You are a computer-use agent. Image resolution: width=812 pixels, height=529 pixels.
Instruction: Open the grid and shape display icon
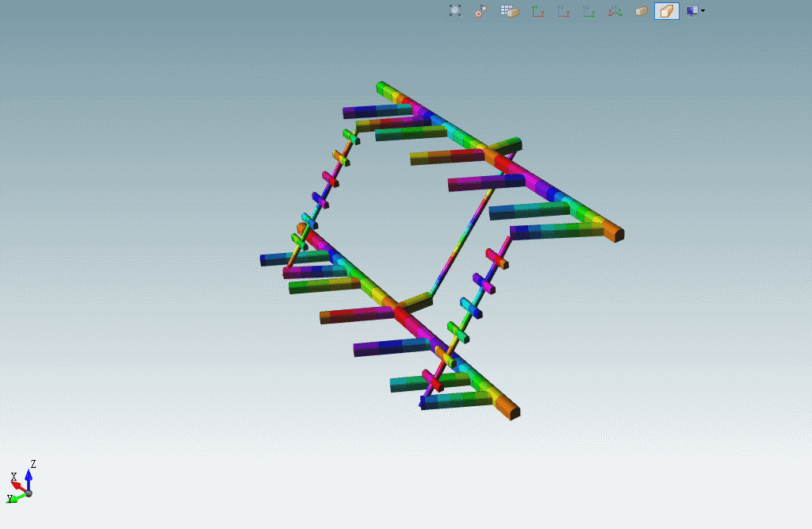(509, 11)
